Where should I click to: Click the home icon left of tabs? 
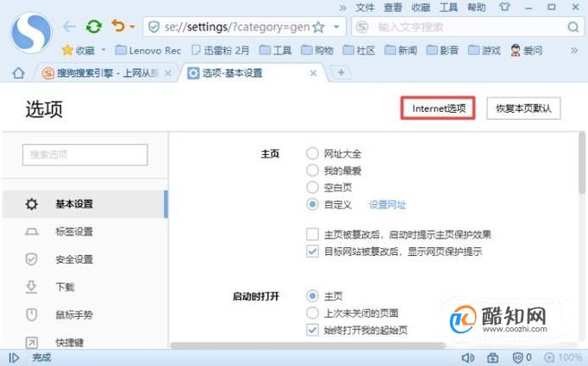(18, 73)
